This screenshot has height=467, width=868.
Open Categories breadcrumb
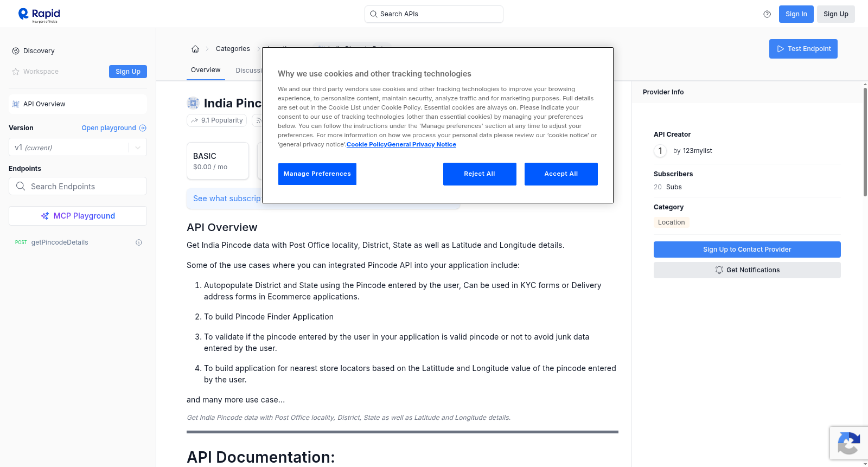(x=233, y=49)
